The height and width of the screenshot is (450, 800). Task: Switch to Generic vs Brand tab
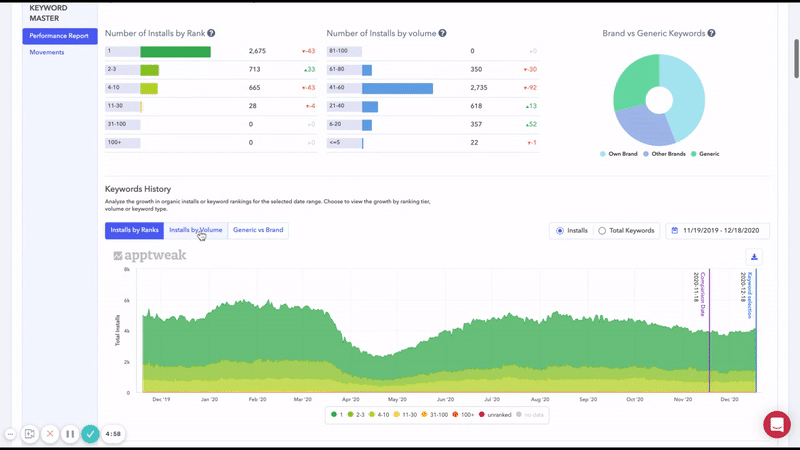[x=258, y=230]
